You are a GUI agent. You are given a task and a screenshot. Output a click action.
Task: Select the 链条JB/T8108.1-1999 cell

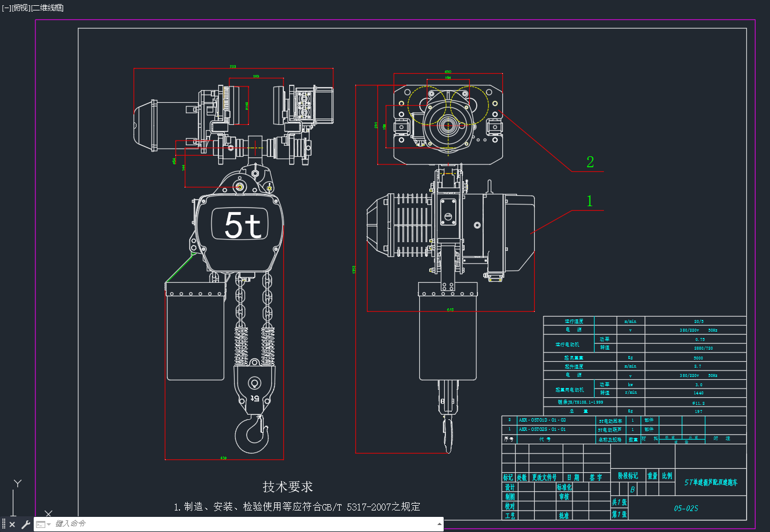(x=580, y=402)
